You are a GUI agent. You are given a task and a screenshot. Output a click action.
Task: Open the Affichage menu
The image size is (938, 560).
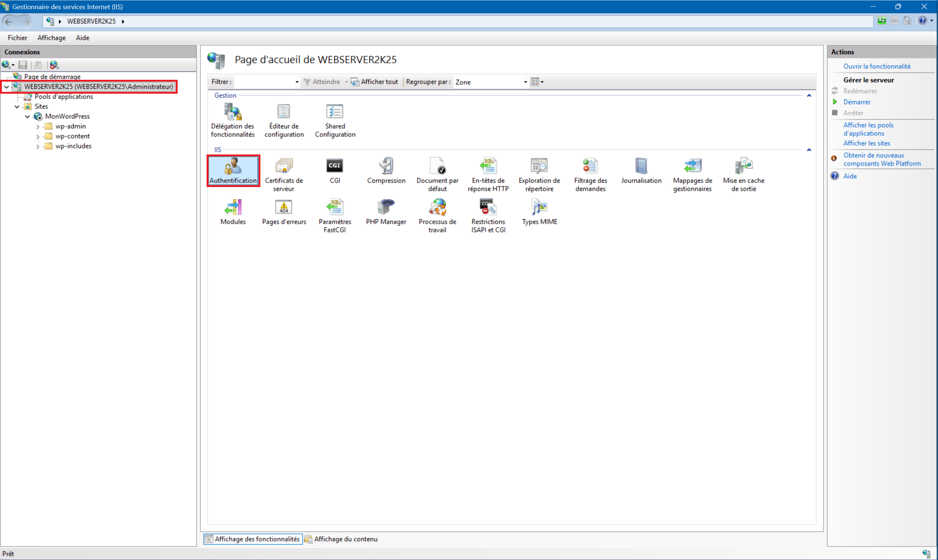click(x=51, y=38)
